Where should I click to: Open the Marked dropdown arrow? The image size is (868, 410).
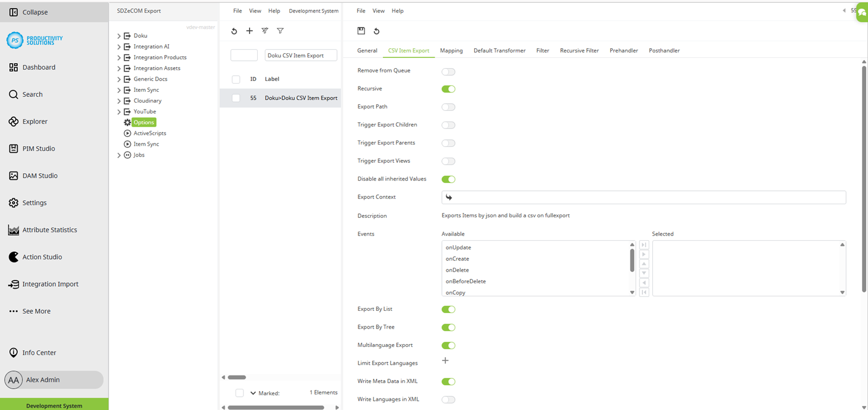(x=253, y=393)
